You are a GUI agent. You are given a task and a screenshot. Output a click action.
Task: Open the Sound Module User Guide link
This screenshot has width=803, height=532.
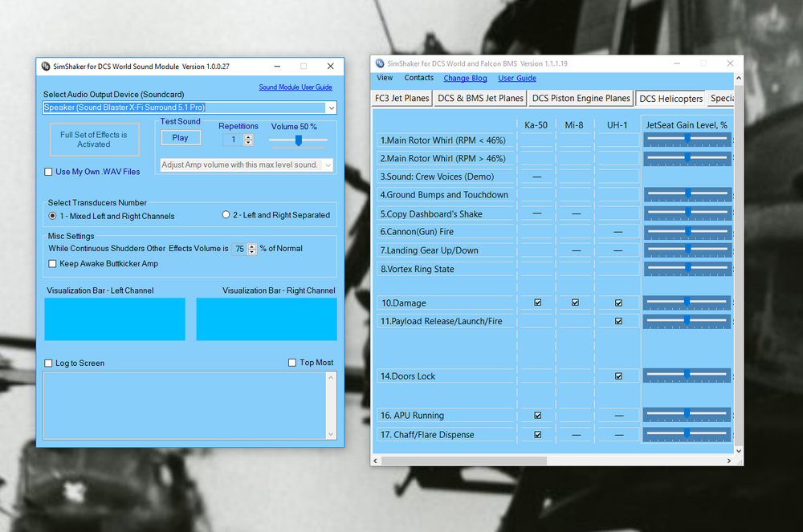point(296,87)
